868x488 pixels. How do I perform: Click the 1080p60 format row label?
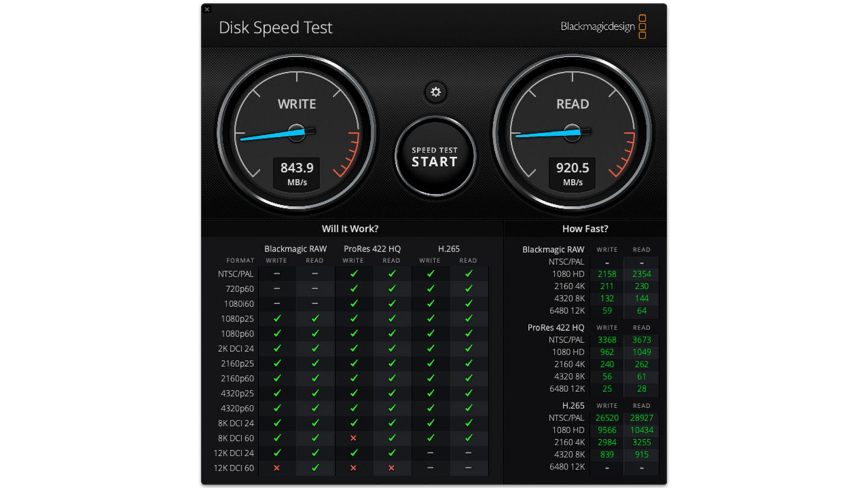tap(237, 333)
